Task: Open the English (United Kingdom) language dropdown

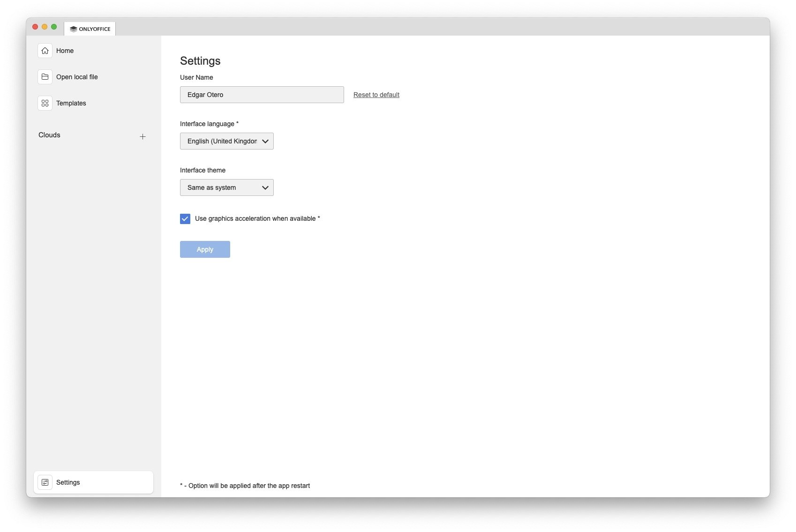Action: point(222,141)
